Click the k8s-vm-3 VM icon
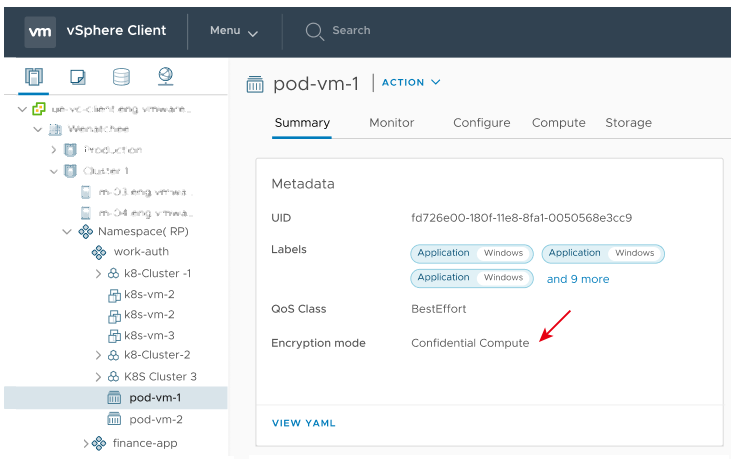 tap(115, 336)
